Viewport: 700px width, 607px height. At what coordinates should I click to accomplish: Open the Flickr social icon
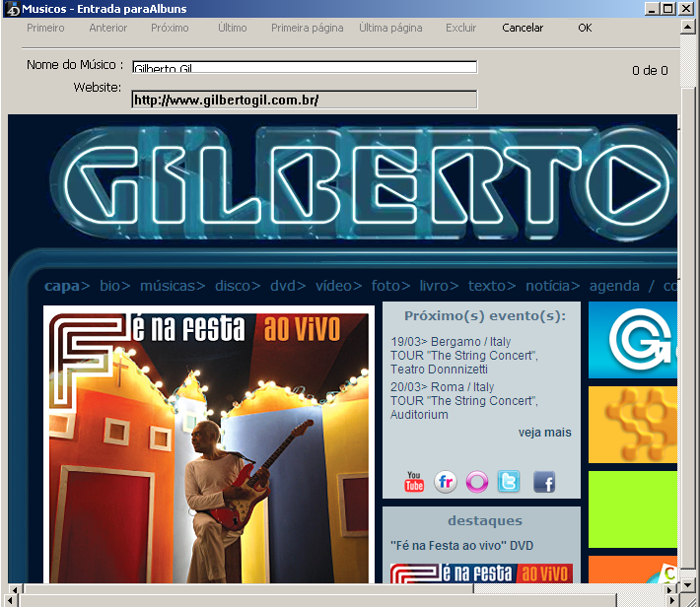click(x=446, y=482)
